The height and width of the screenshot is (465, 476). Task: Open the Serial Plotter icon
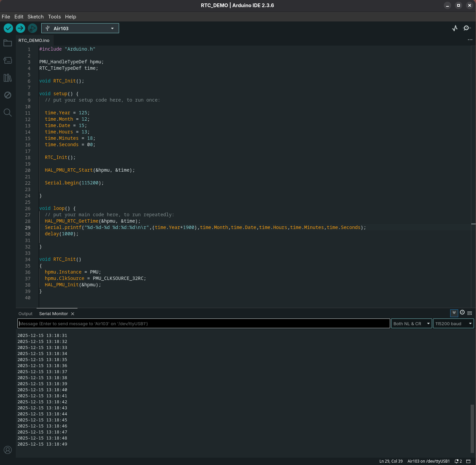point(455,28)
